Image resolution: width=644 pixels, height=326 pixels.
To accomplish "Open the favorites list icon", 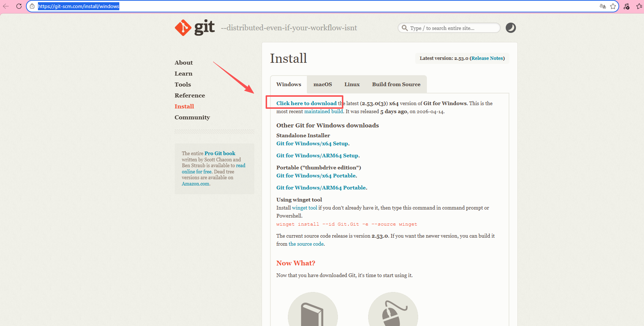I will (639, 6).
